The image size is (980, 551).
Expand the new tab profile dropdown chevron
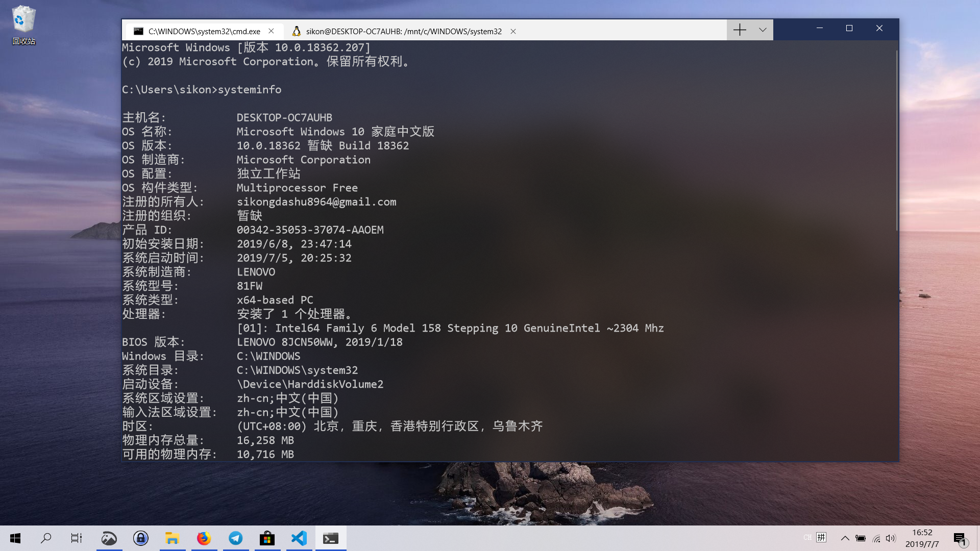tap(763, 30)
